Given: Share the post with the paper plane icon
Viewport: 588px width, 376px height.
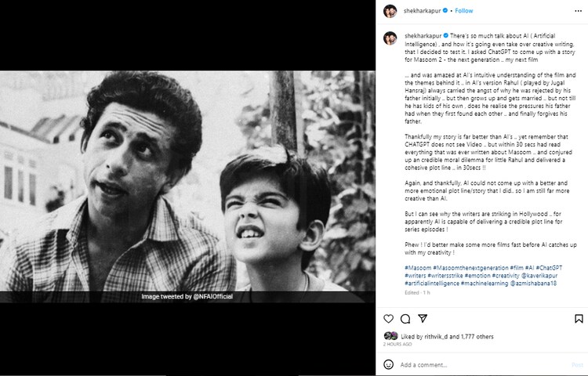Looking at the screenshot, I should (x=423, y=319).
